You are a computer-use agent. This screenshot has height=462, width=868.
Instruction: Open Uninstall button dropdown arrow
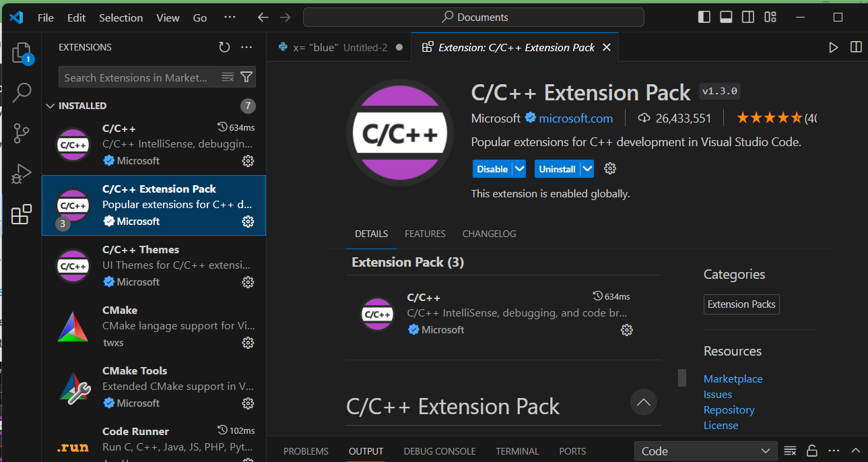coord(587,169)
